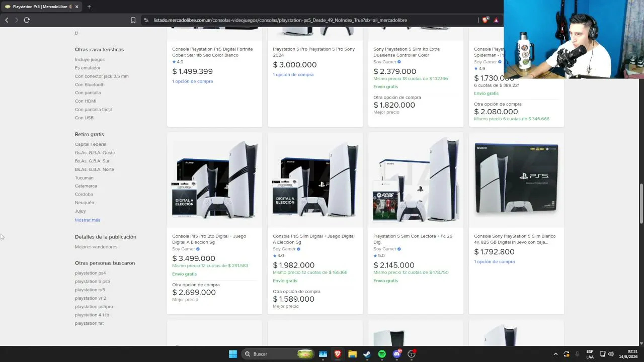Open a new browser tab
Viewport: 644px width, 362px height.
click(89, 7)
